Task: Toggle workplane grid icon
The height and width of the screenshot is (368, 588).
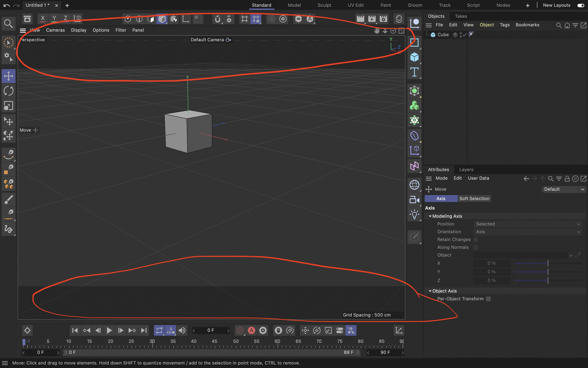Action: tap(244, 19)
